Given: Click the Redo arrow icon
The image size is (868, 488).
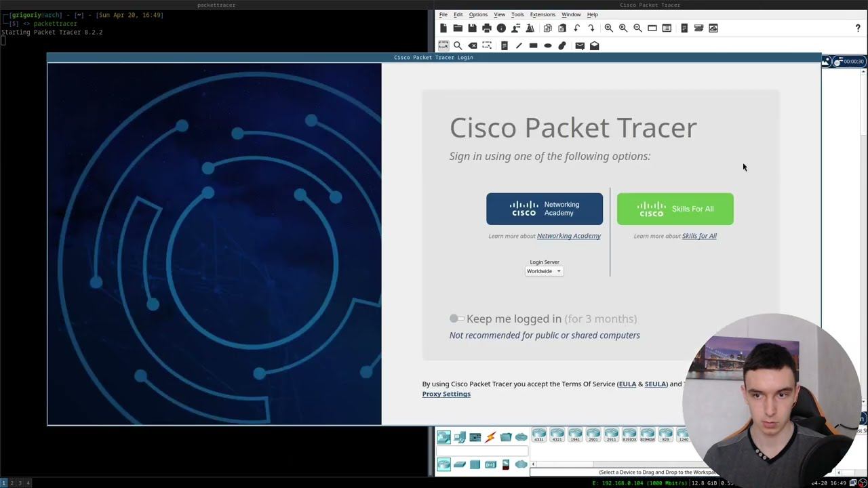Looking at the screenshot, I should pos(591,28).
